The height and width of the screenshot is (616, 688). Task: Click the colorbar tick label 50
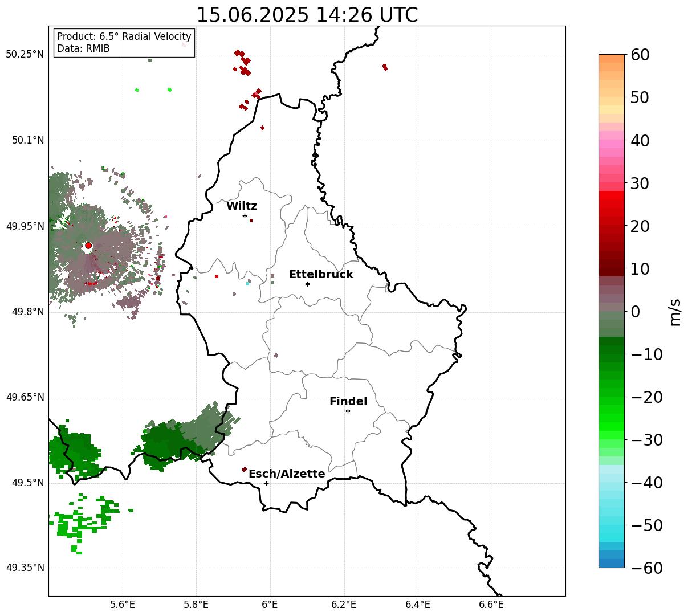click(640, 97)
